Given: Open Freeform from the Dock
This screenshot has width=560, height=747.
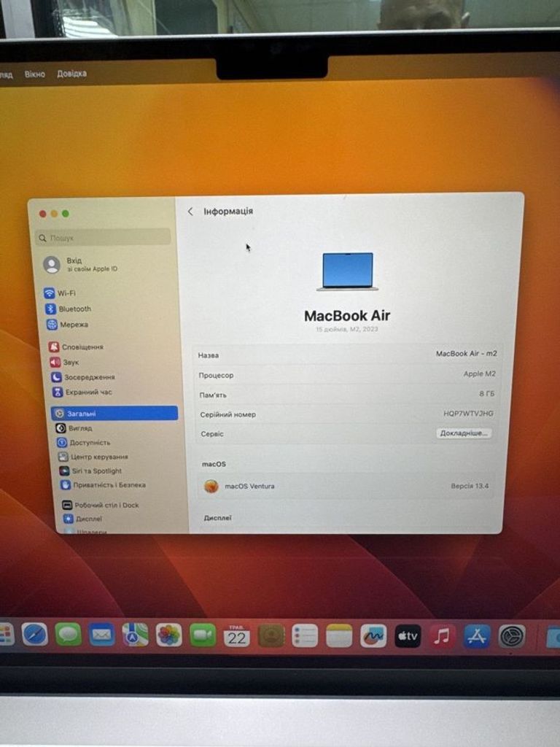Looking at the screenshot, I should pos(373,636).
